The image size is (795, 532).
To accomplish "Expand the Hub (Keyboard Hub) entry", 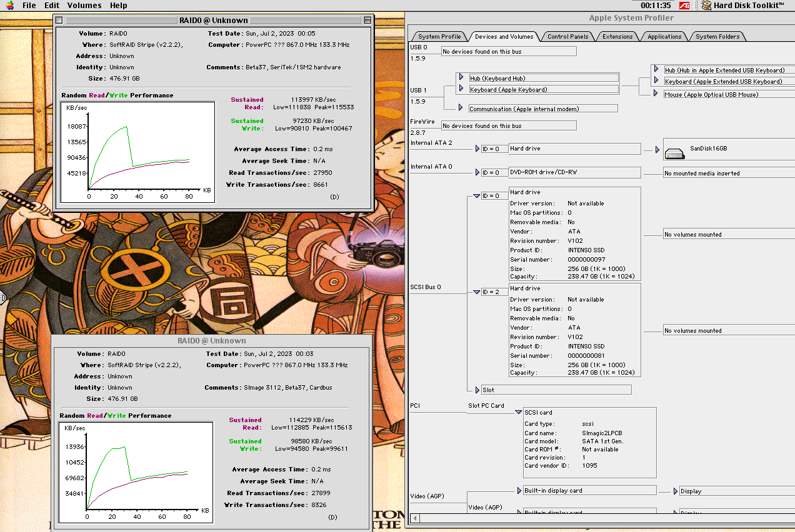I will pyautogui.click(x=461, y=77).
